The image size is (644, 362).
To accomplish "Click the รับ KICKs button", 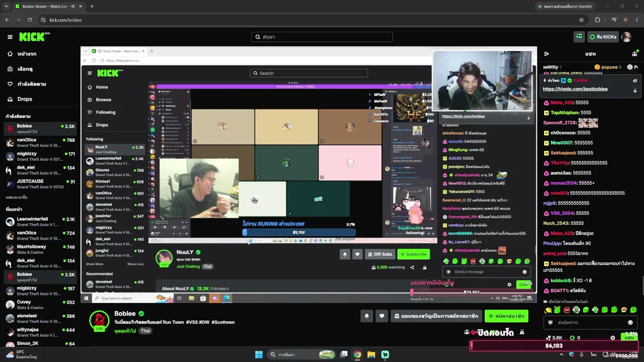I will click(x=603, y=37).
